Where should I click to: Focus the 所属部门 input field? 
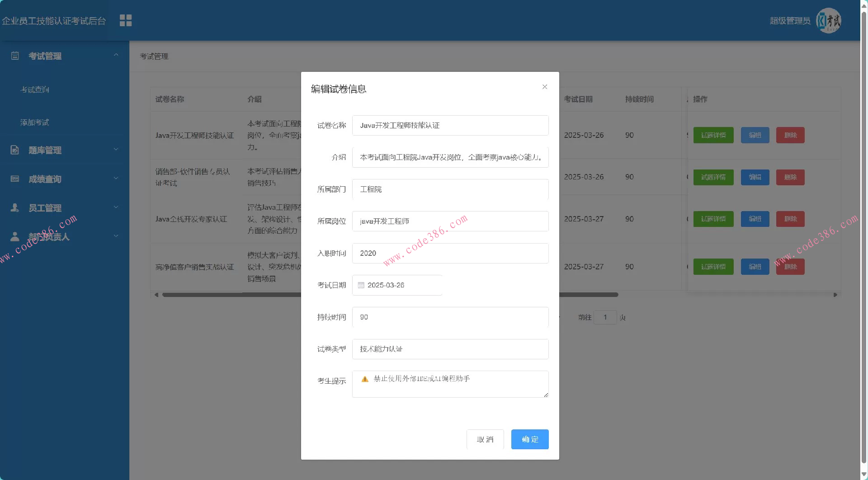(450, 189)
